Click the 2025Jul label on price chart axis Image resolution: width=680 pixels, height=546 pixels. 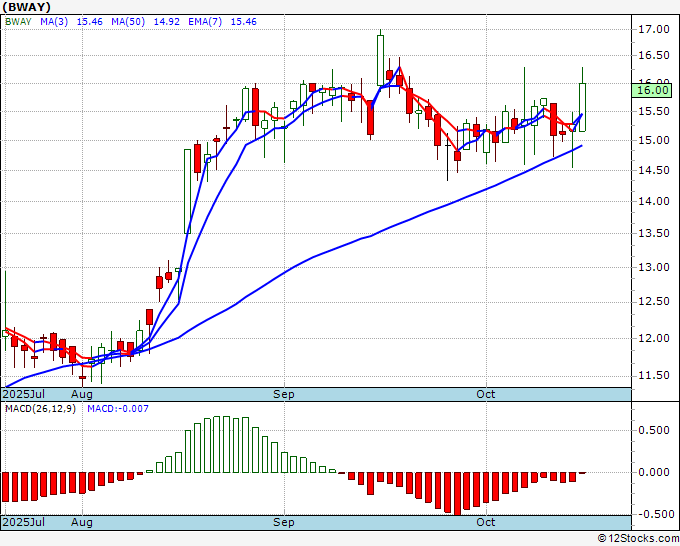(22, 395)
